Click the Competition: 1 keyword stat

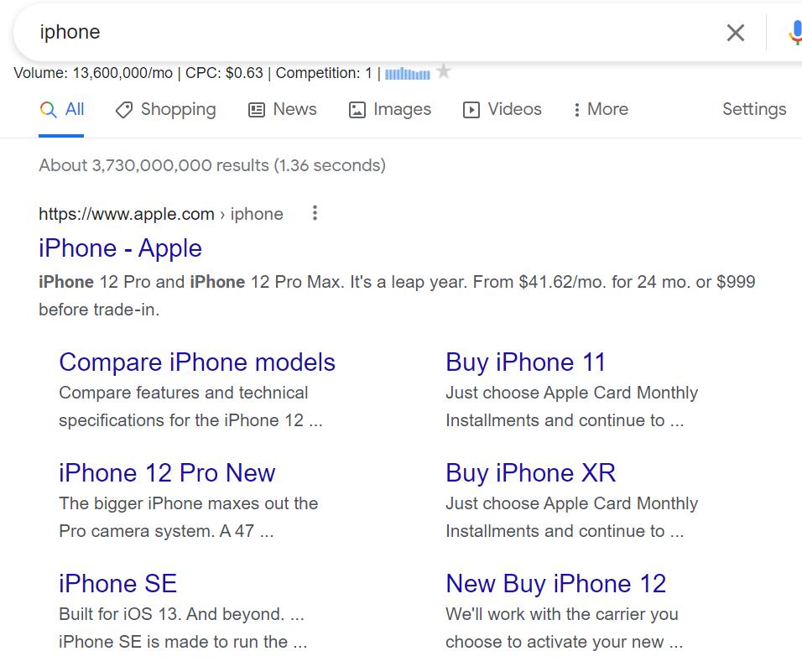[x=324, y=73]
